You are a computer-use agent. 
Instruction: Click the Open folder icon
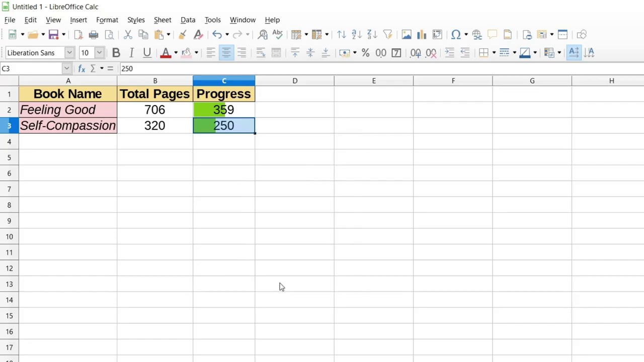coord(33,35)
